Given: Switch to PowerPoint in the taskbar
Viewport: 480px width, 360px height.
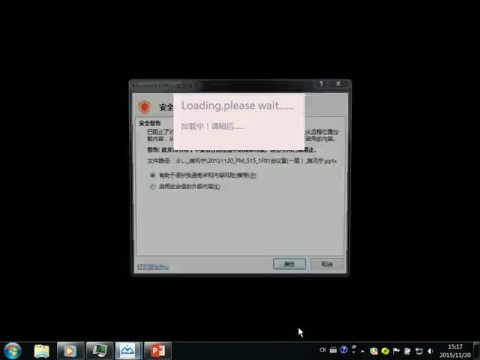Looking at the screenshot, I should click(158, 351).
